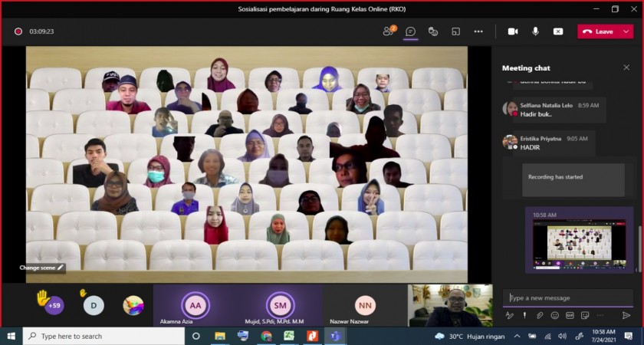This screenshot has width=644, height=345.
Task: Open the reactions and raise hand menu
Action: [x=432, y=31]
